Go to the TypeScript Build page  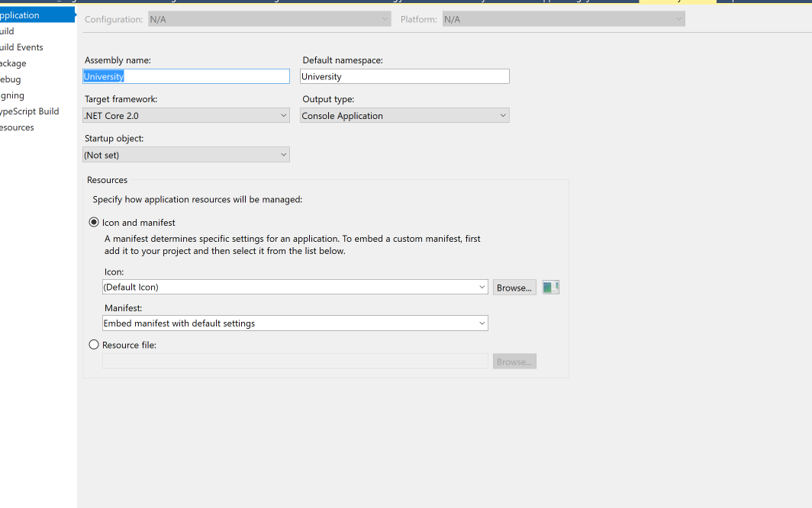coord(29,111)
